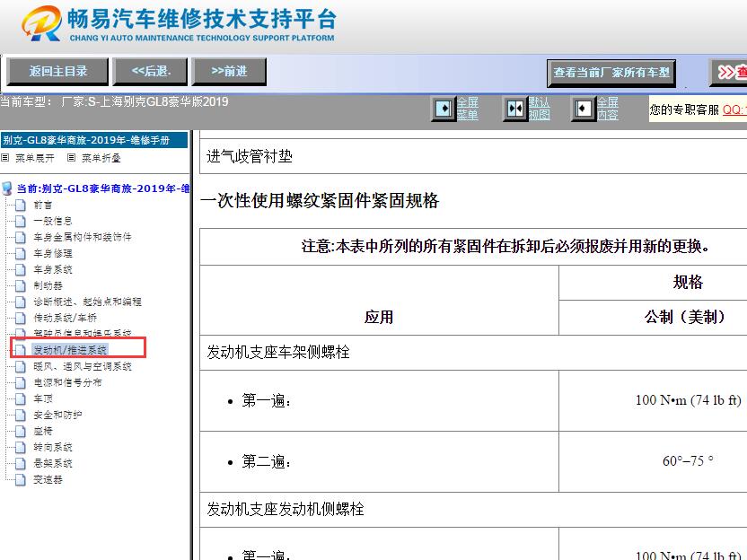Click the 全屏菜单 view icon

[444, 109]
